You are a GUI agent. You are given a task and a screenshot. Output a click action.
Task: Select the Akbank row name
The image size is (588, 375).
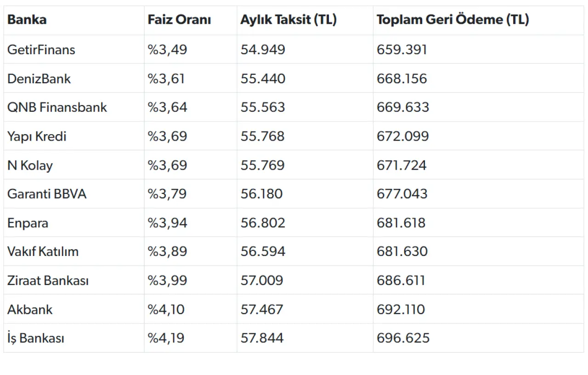tap(30, 309)
